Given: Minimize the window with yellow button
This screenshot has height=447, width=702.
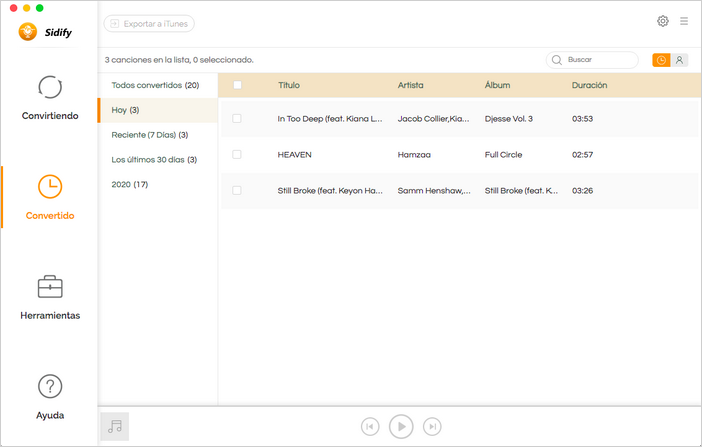Looking at the screenshot, I should tap(26, 8).
